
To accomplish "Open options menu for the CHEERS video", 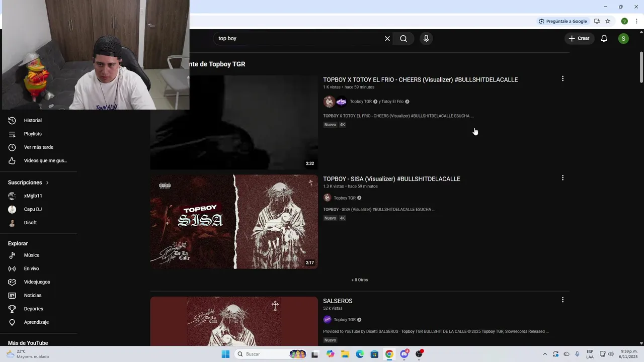I will (562, 78).
